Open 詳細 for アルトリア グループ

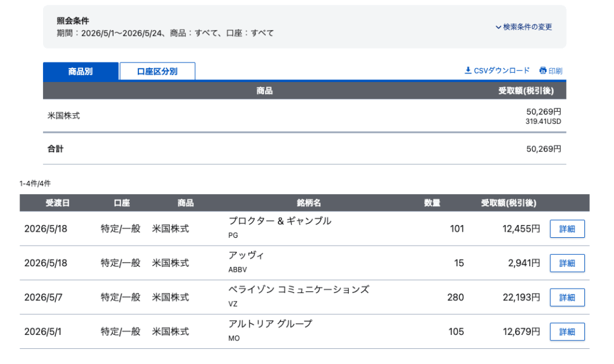(567, 332)
